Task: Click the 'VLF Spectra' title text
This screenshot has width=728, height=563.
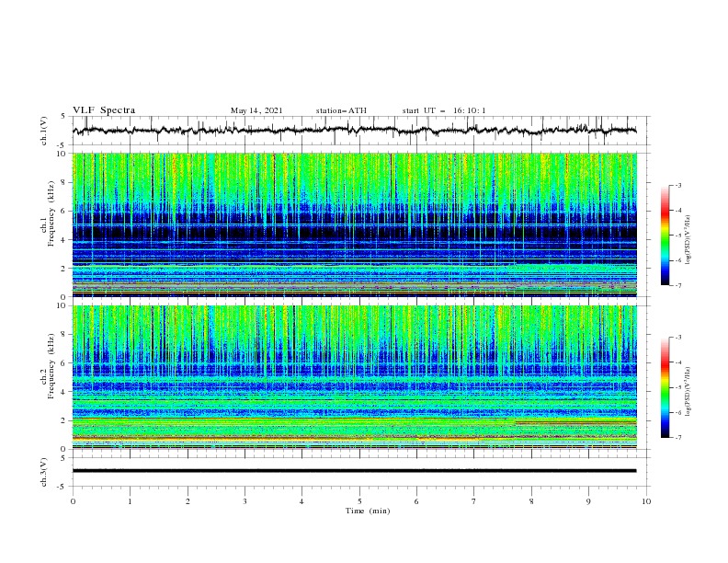Action: coord(104,110)
